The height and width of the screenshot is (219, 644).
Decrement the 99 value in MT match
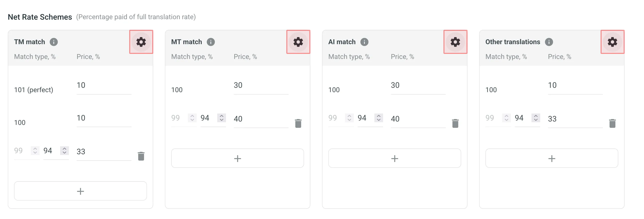[192, 120]
